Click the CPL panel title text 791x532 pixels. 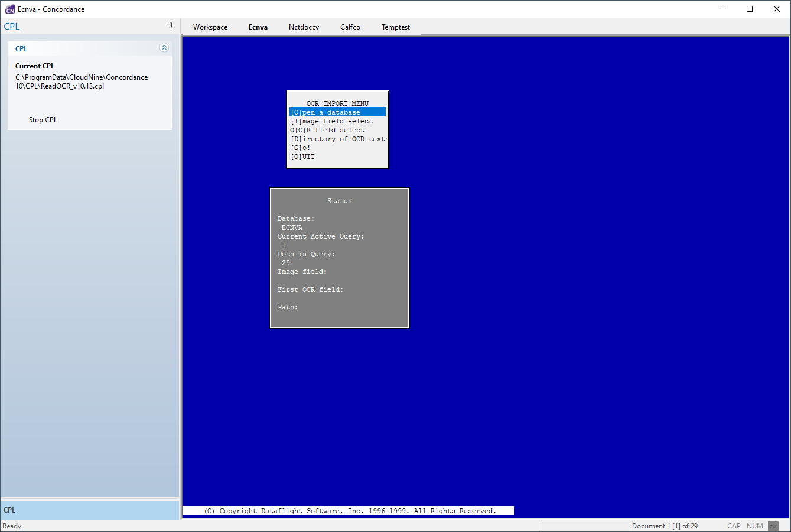(x=12, y=26)
